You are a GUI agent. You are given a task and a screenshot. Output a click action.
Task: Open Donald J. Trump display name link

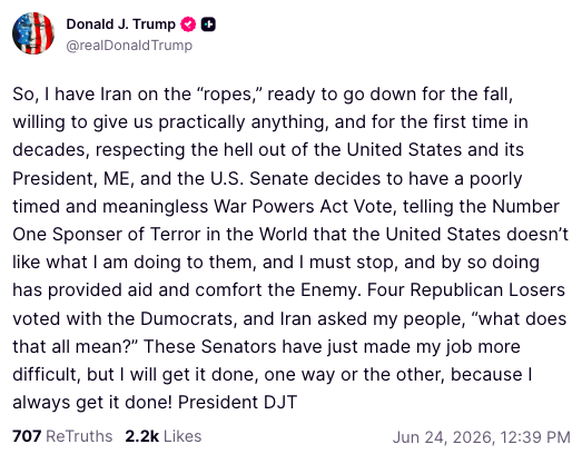point(121,25)
